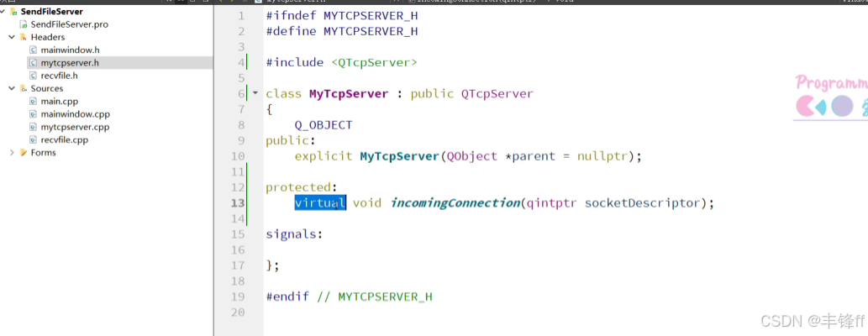Fold the MyTcpServer class at line 6
The height and width of the screenshot is (336, 868).
coord(255,93)
